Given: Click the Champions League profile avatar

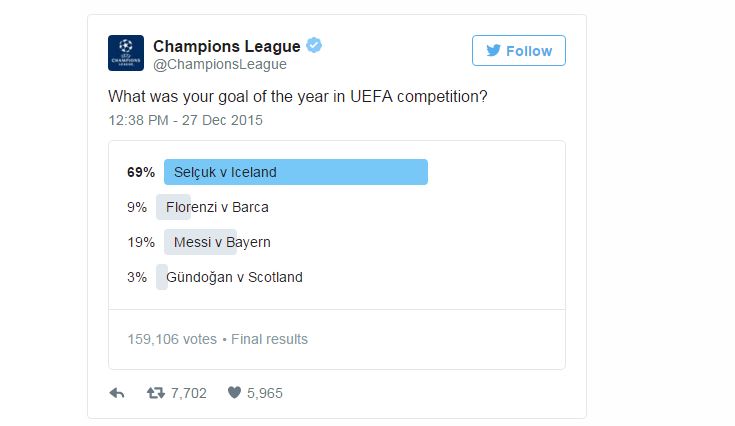Looking at the screenshot, I should tap(125, 53).
